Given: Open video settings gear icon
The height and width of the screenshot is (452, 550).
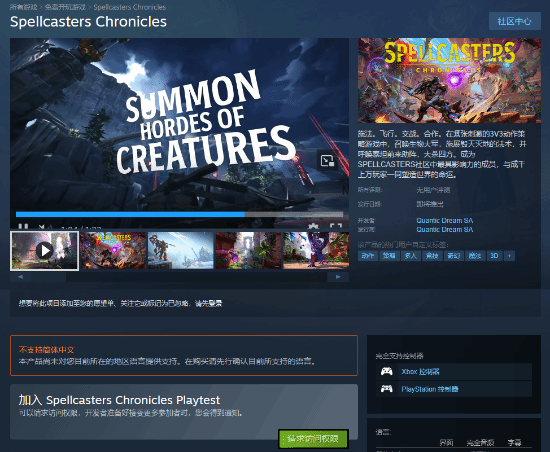Looking at the screenshot, I should [313, 226].
